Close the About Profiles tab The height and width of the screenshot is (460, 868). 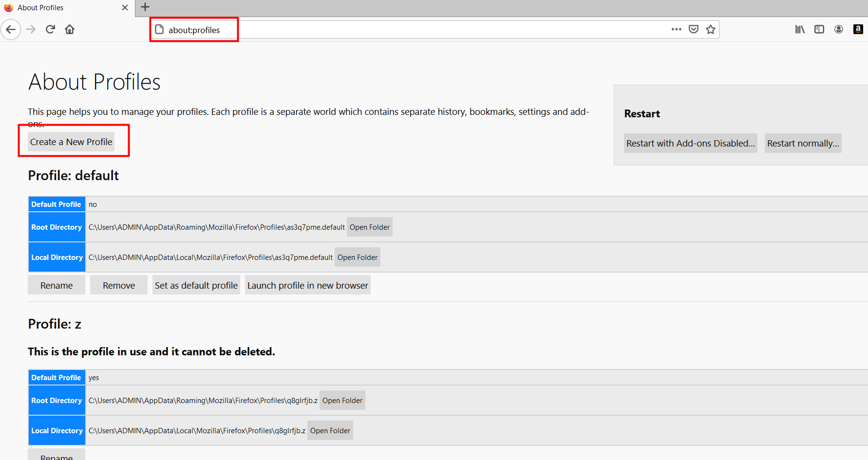point(125,8)
